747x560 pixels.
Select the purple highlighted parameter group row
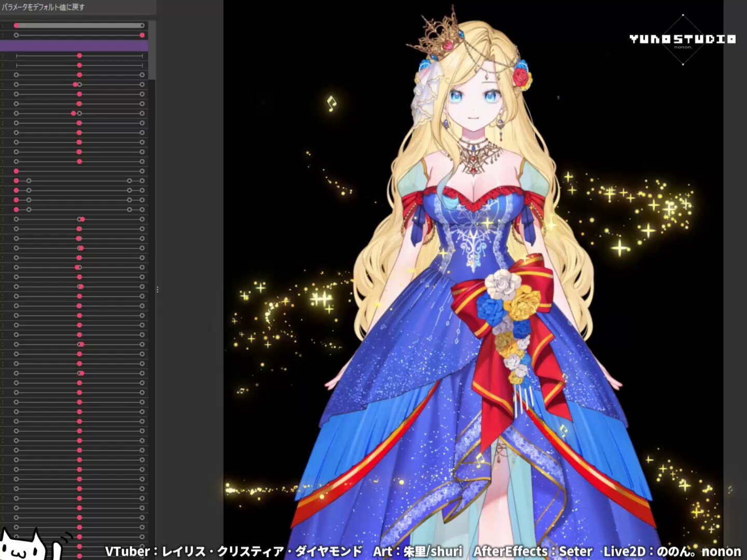pos(74,46)
